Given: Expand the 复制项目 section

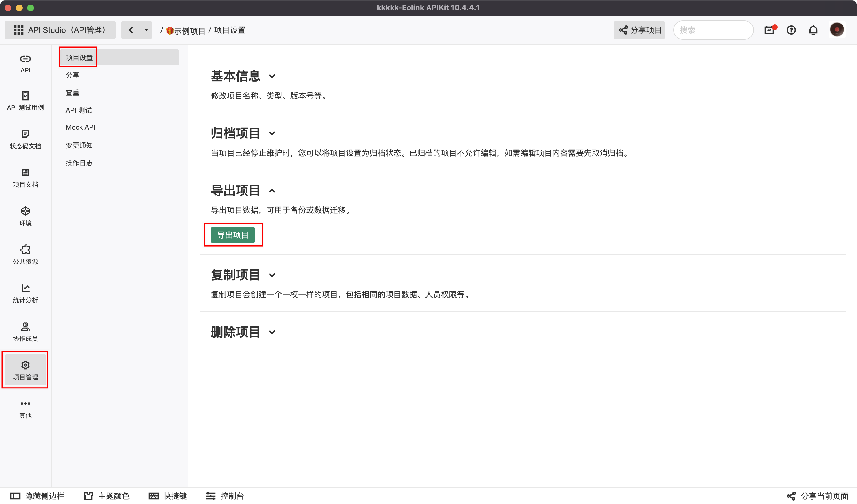Looking at the screenshot, I should 272,275.
